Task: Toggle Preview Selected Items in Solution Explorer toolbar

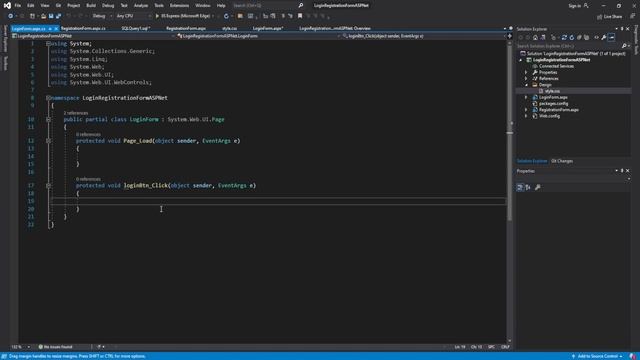Action: tap(611, 38)
